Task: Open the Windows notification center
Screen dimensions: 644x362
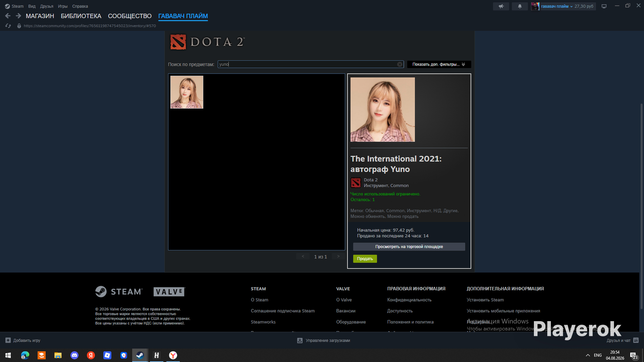Action: (x=633, y=355)
